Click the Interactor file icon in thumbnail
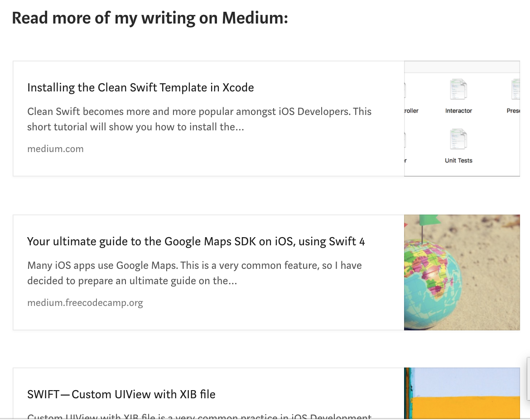The height and width of the screenshot is (420, 530). (x=458, y=90)
